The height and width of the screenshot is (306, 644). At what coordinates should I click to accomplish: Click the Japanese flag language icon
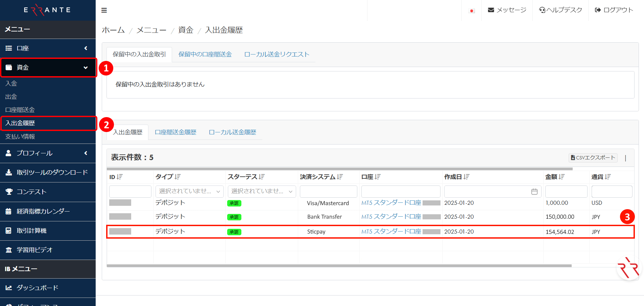[x=472, y=10]
